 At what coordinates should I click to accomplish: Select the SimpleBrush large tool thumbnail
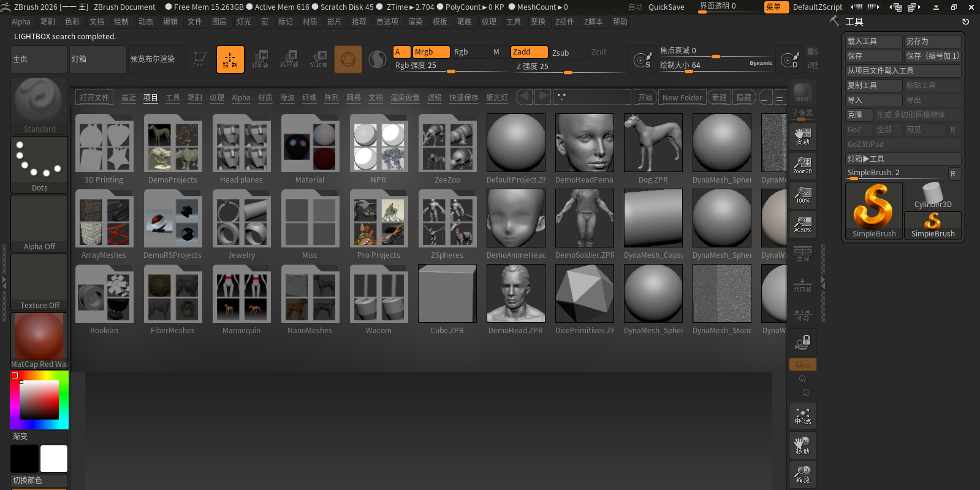coord(873,210)
